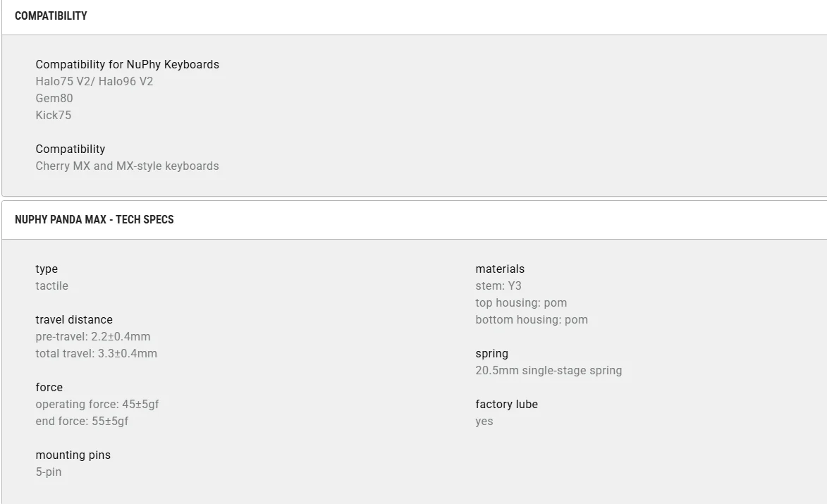Viewport: 827px width, 504px height.
Task: Select the pre-travel 2.2±0.4mm value
Action: pos(93,337)
